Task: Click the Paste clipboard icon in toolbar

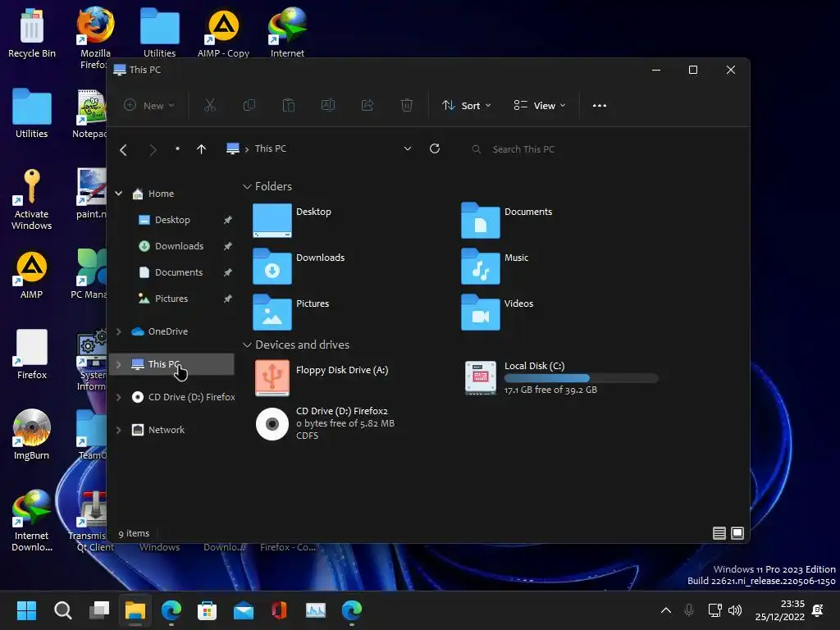Action: (x=288, y=106)
